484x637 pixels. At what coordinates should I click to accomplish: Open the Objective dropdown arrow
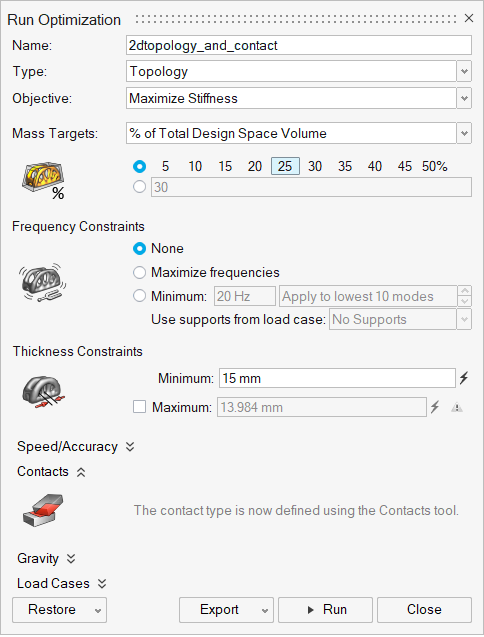[x=464, y=98]
